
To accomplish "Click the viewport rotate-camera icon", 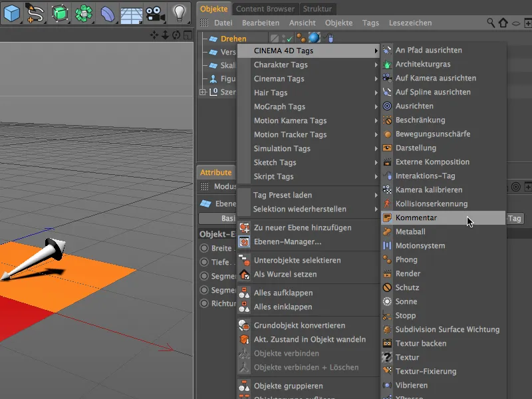I will click(x=176, y=35).
